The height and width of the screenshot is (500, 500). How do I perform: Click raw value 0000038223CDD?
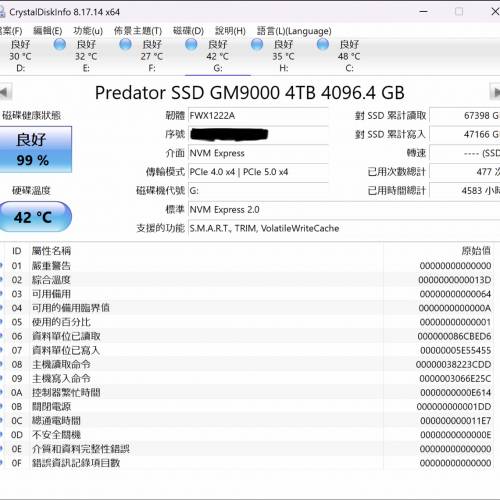454,364
